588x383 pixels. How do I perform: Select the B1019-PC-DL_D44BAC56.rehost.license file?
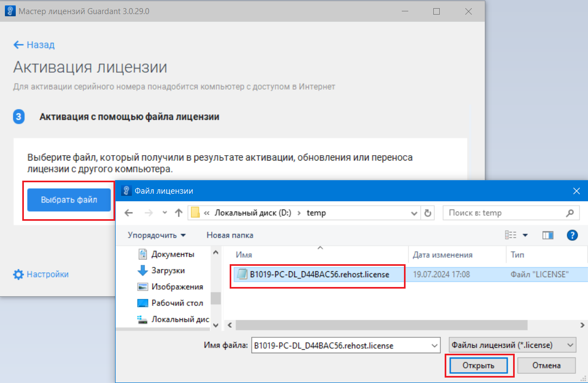coord(319,275)
